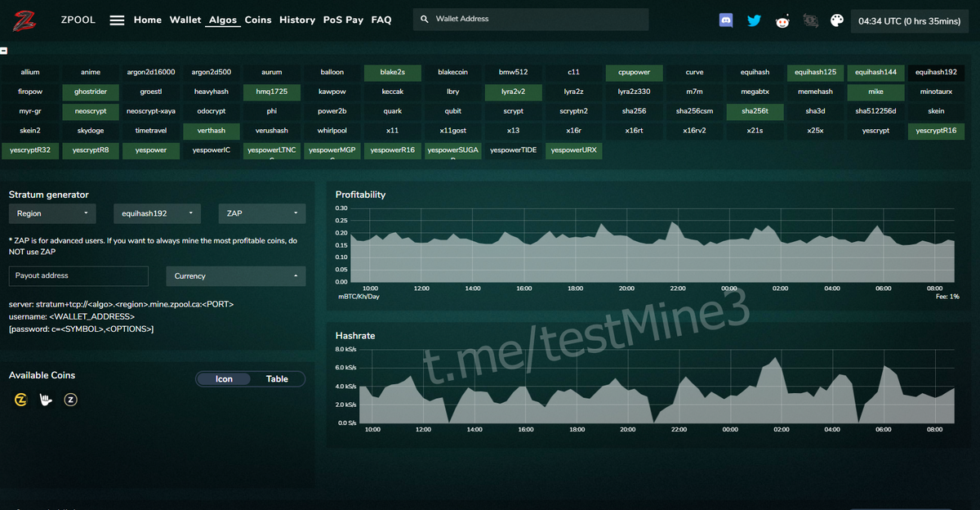Image resolution: width=980 pixels, height=510 pixels.
Task: Collapse the algorithm list minus icon
Action: (x=4, y=51)
